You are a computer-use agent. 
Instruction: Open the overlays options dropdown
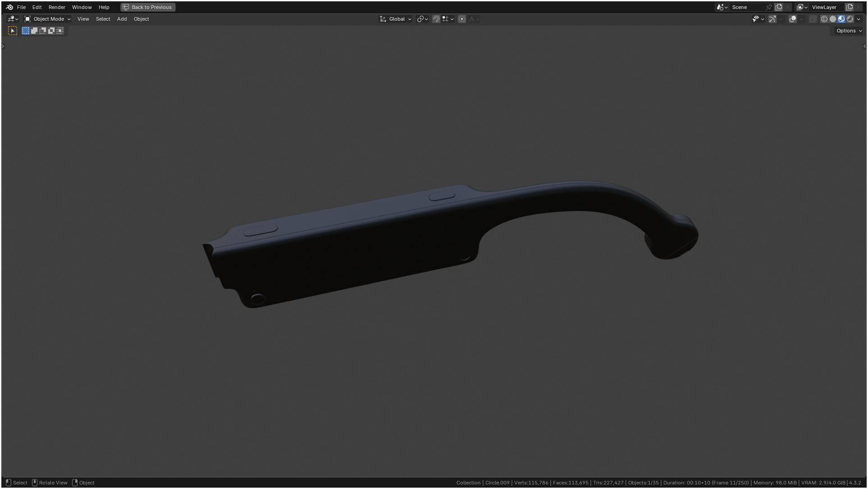tap(801, 19)
